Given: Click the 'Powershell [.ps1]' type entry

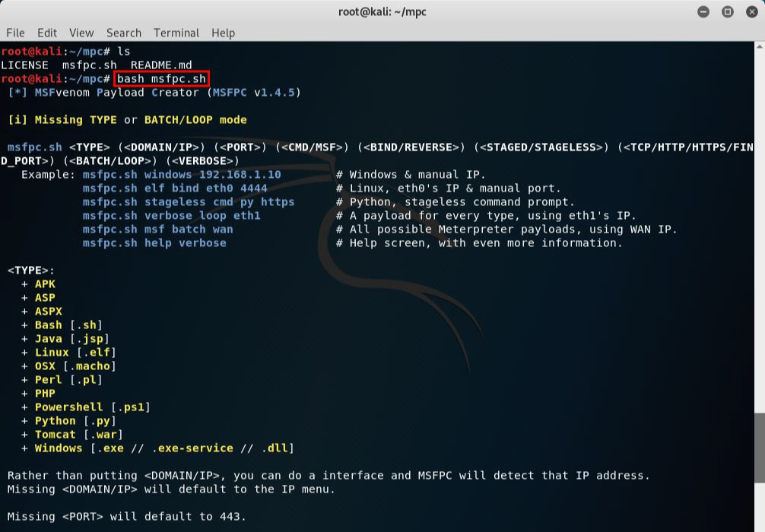Looking at the screenshot, I should coord(93,407).
